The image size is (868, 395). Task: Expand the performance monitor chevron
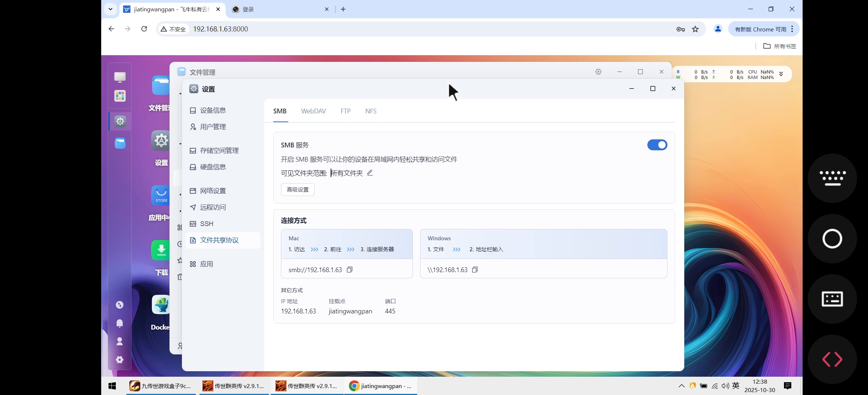pos(782,74)
